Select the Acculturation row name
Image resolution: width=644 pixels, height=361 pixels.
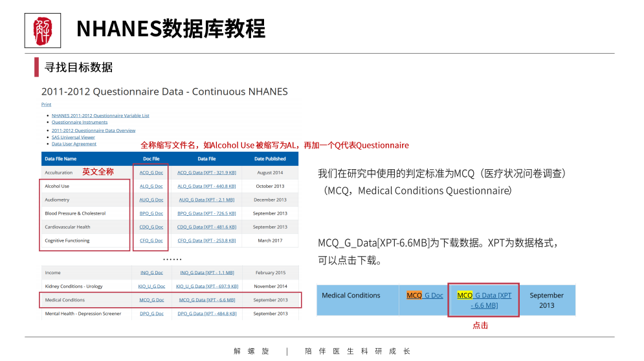pyautogui.click(x=58, y=172)
